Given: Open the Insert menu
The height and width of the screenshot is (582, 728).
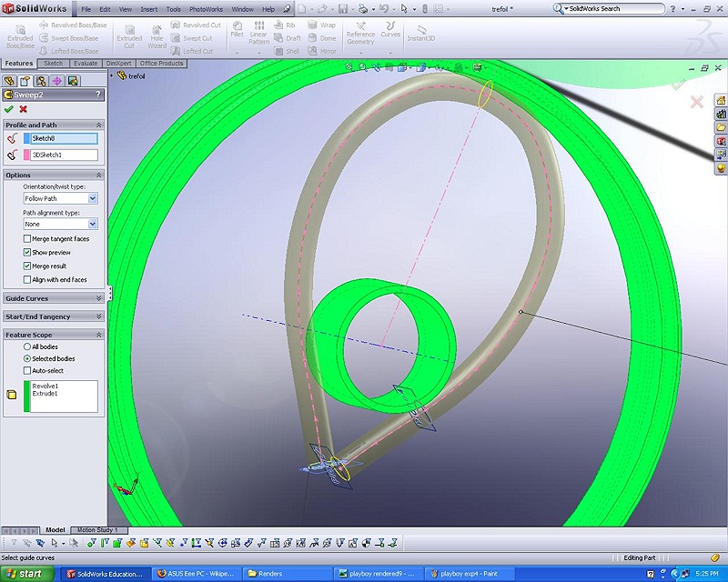Looking at the screenshot, I should (147, 9).
